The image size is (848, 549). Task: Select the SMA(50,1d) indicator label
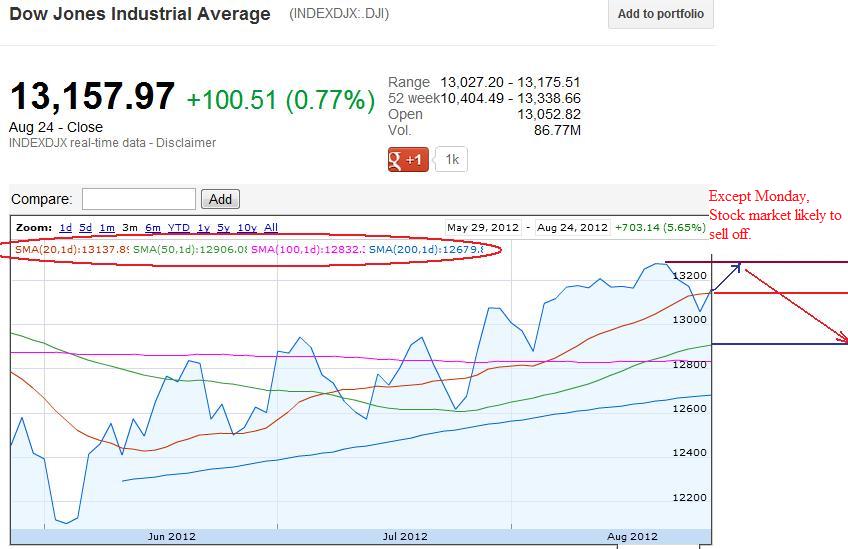pos(190,249)
